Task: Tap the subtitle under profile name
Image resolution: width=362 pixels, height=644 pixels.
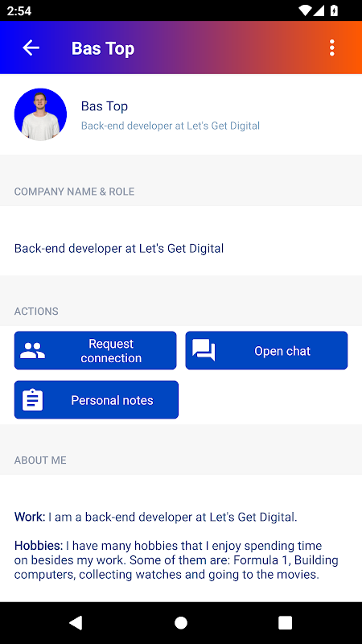Action: (x=171, y=126)
